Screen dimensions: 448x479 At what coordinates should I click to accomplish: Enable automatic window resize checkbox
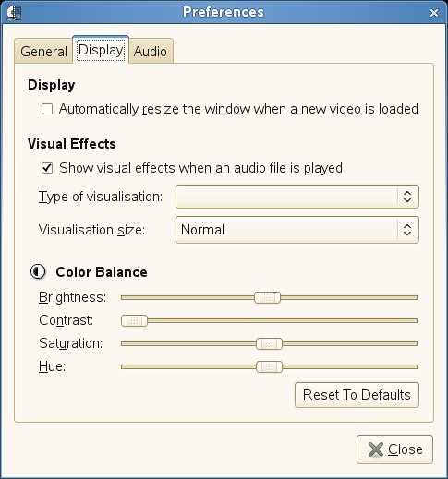pos(47,109)
